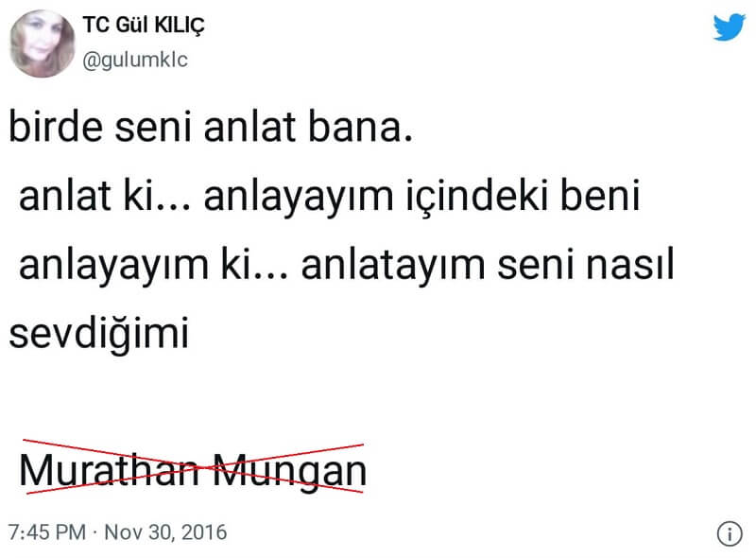This screenshot has width=756, height=558.
Task: Click the phrase 'anlat ki...' in the tweet
Action: [x=105, y=196]
